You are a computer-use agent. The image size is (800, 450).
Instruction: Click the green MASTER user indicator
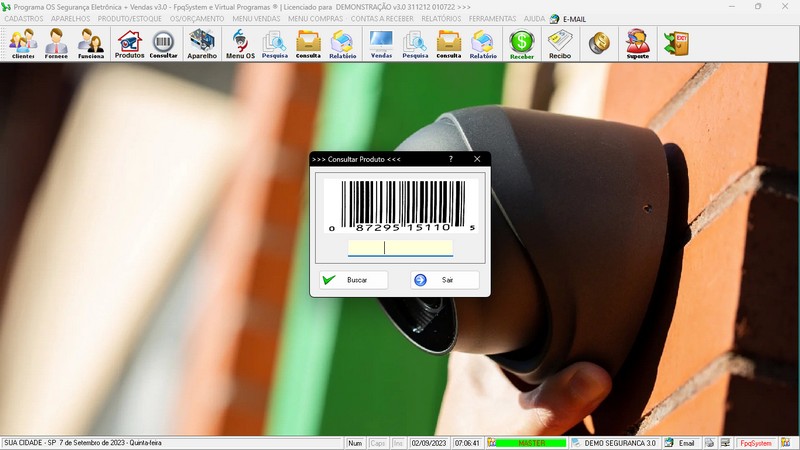[x=531, y=443]
